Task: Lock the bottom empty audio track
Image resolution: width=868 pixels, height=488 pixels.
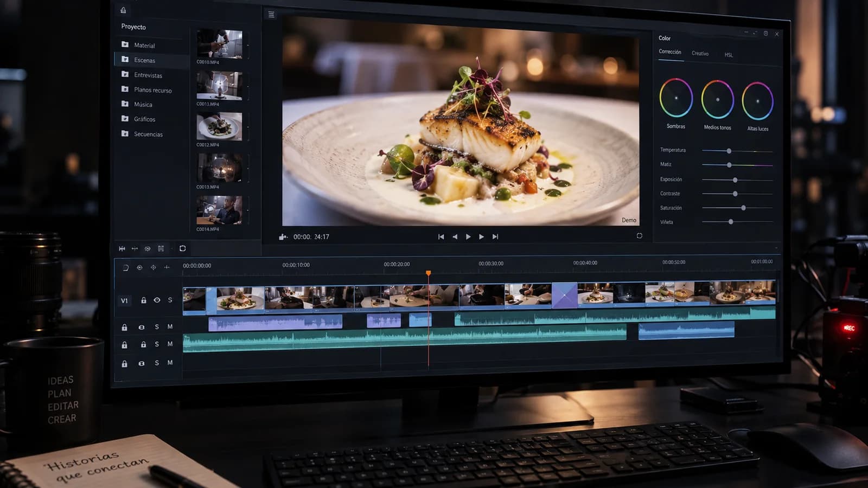Action: pyautogui.click(x=124, y=364)
